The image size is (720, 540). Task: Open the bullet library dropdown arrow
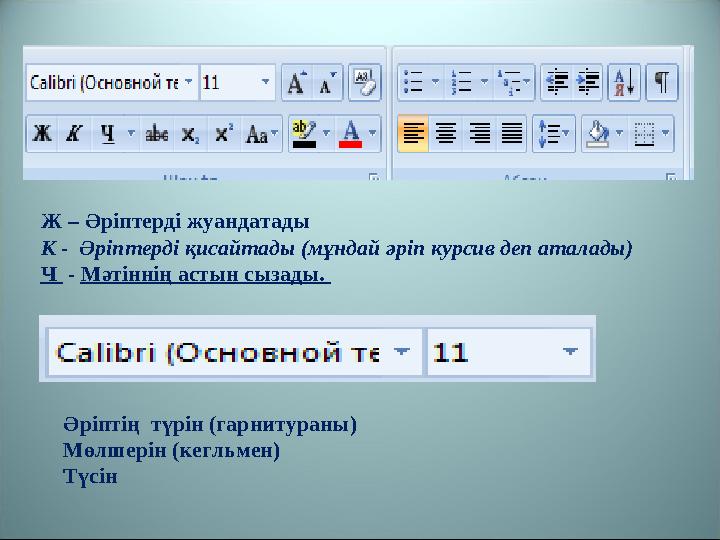pyautogui.click(x=436, y=83)
